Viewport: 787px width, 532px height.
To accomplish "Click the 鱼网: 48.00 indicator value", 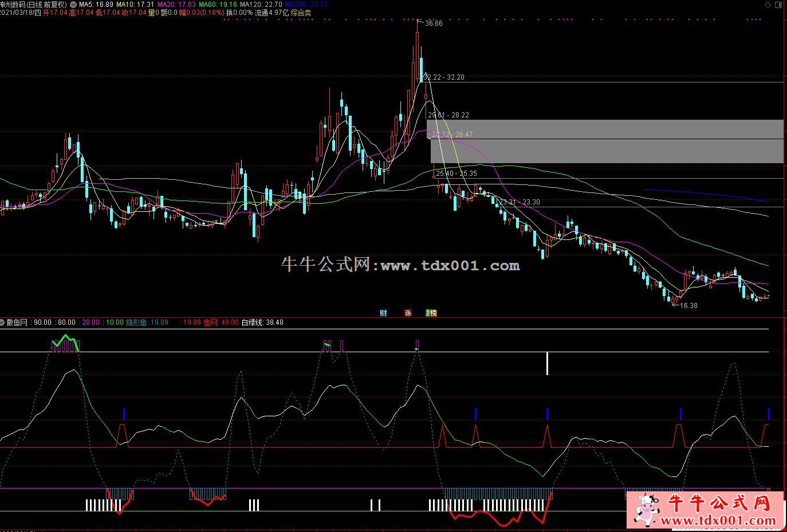I will point(221,322).
